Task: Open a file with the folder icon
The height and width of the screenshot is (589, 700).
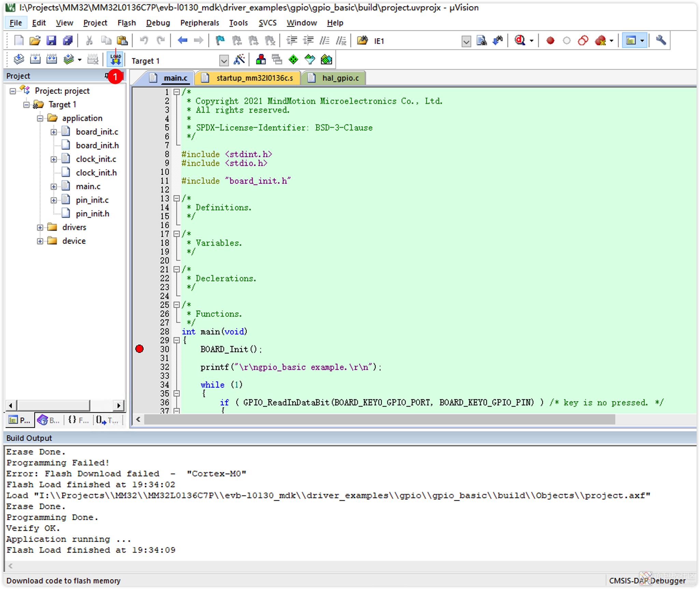Action: point(35,41)
